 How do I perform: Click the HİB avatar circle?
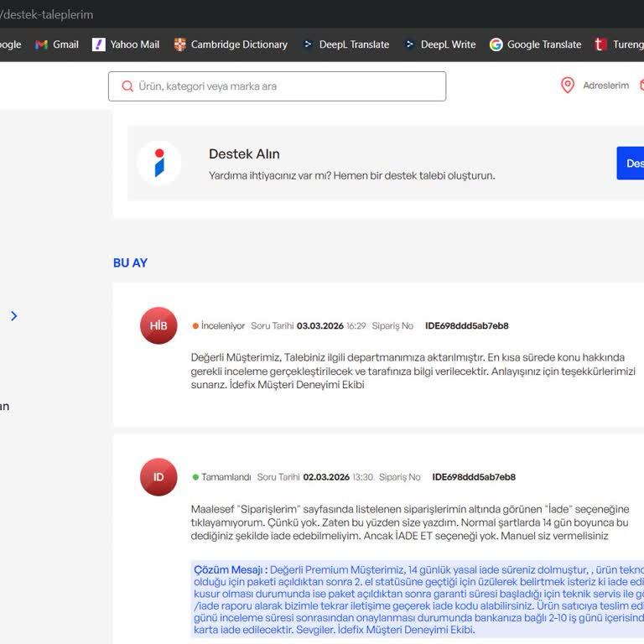click(x=158, y=325)
